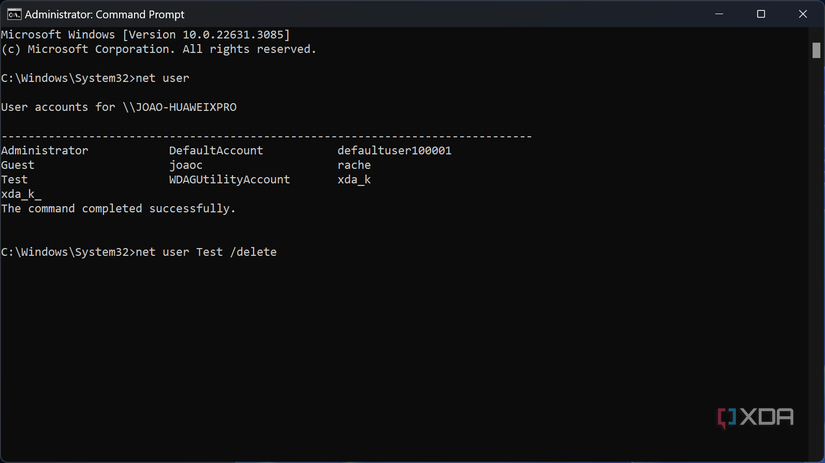Viewport: 825px width, 463px height.
Task: Click the joaoc account name
Action: (186, 165)
